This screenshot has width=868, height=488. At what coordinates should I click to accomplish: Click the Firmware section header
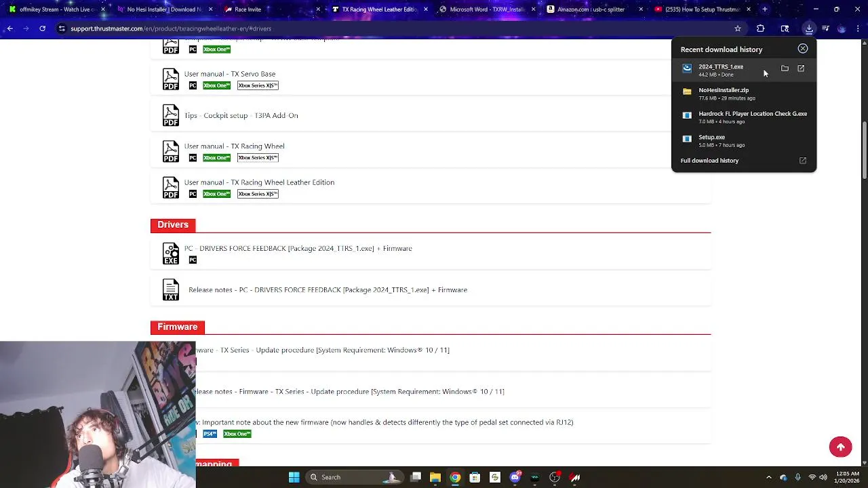177,327
